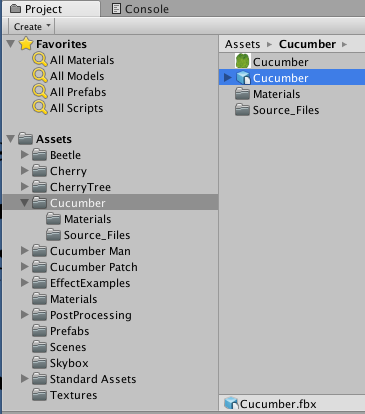
Task: Collapse the Favorites section arrow
Action: [11, 44]
